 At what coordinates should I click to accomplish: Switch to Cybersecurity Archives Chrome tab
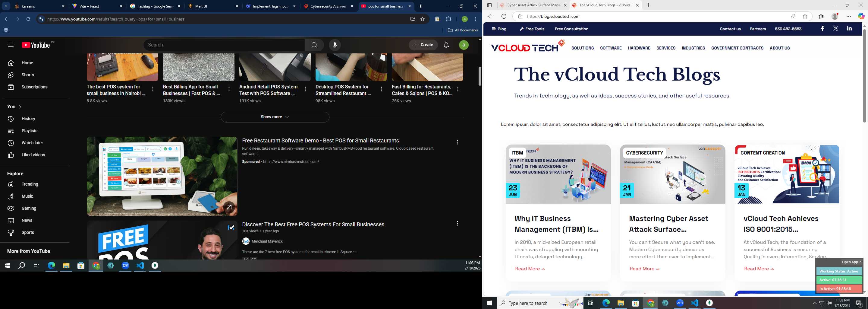(329, 6)
